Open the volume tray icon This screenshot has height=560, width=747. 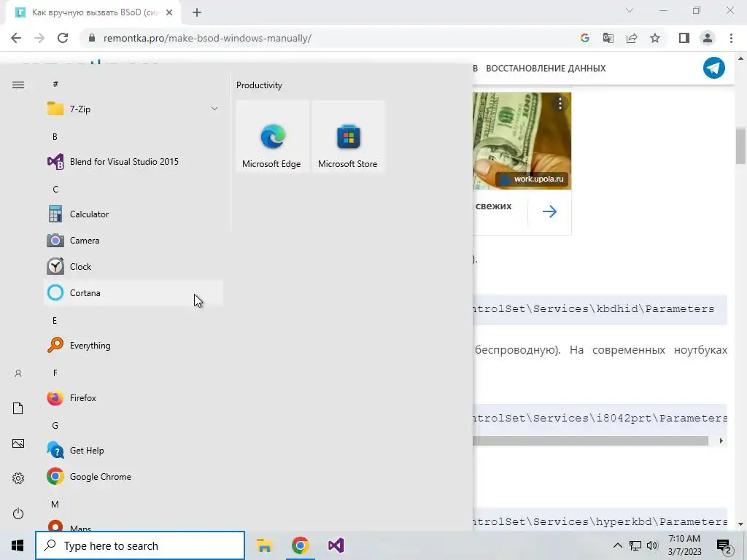(652, 545)
